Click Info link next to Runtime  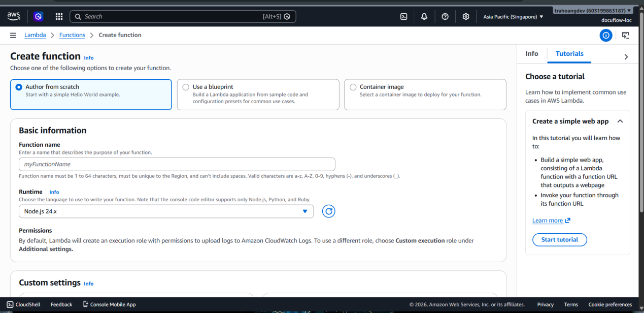(54, 192)
